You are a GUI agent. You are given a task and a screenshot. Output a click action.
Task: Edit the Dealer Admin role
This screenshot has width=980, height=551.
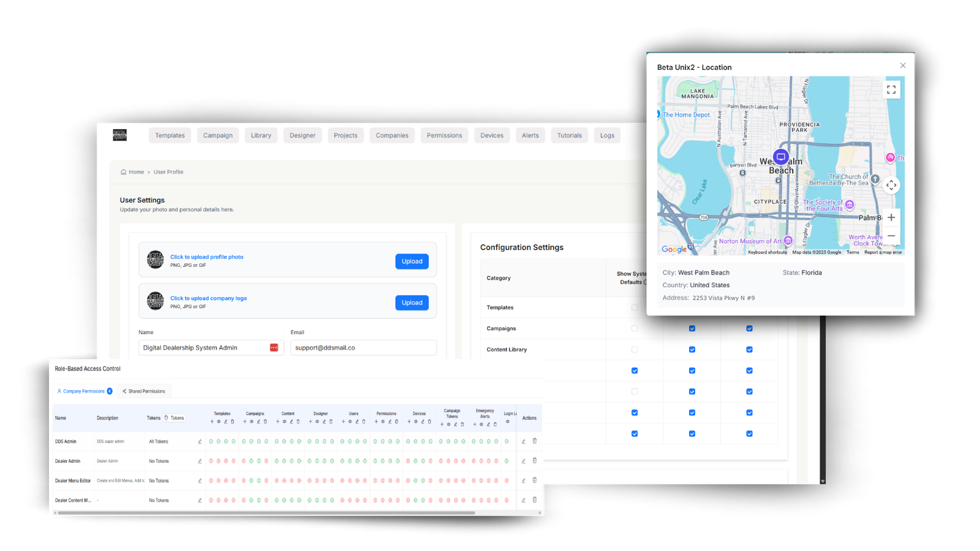(x=524, y=461)
